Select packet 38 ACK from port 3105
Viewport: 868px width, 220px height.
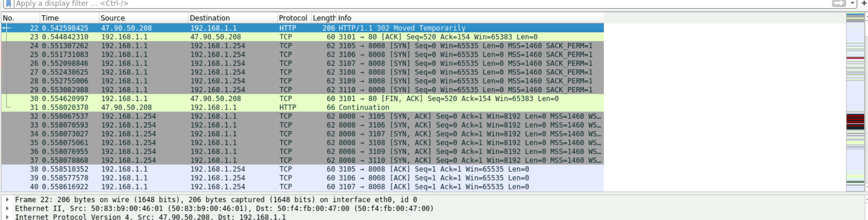click(x=303, y=169)
